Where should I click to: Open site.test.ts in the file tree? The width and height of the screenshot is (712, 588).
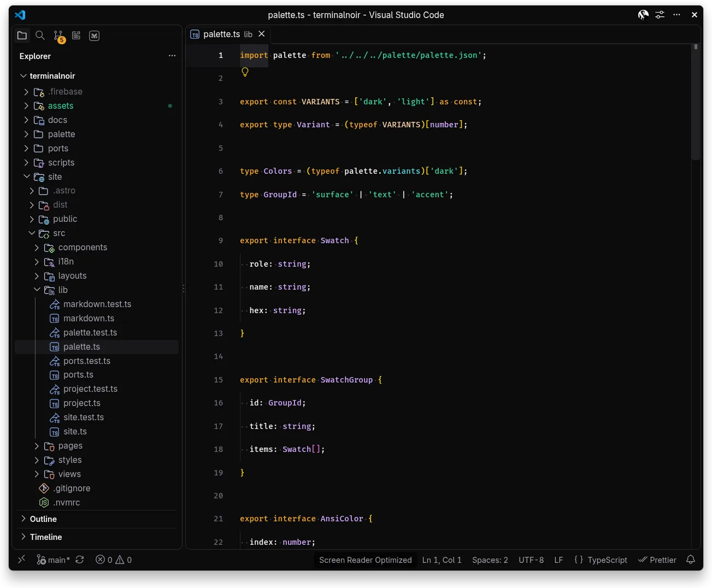point(97,418)
